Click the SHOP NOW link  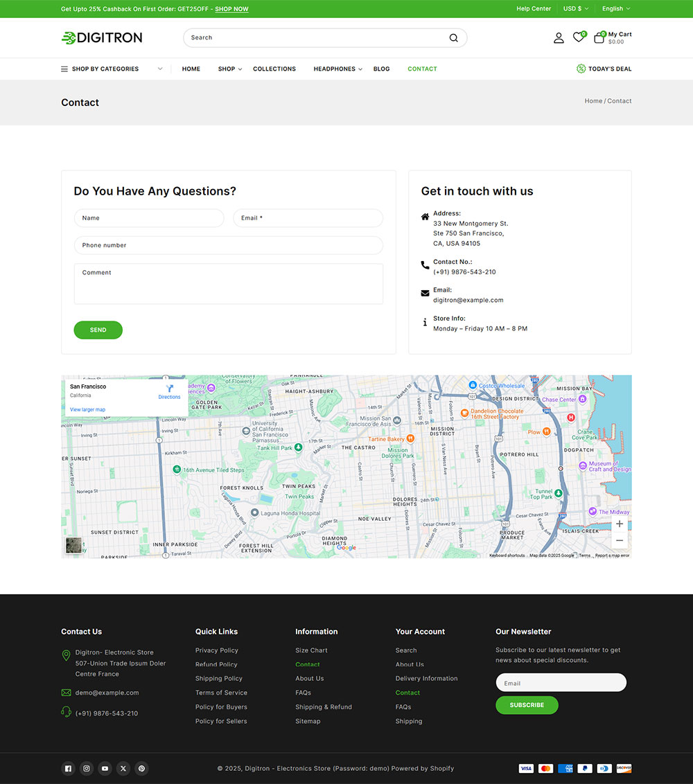coord(231,9)
